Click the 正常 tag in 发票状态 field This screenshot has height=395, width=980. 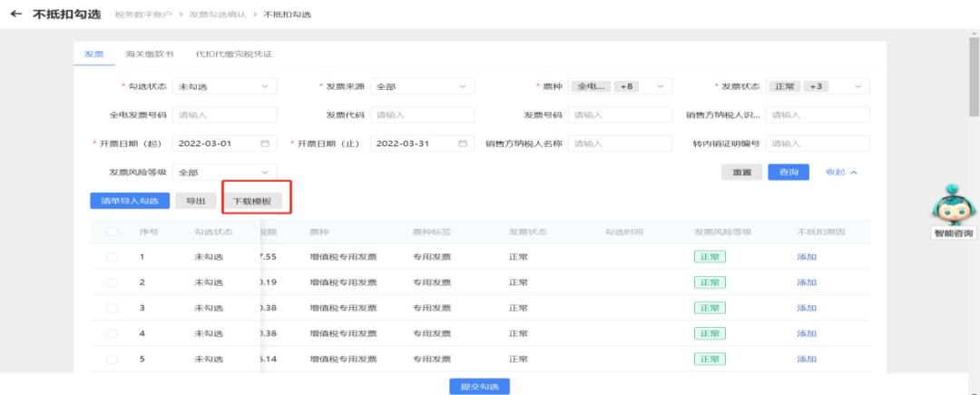click(784, 86)
